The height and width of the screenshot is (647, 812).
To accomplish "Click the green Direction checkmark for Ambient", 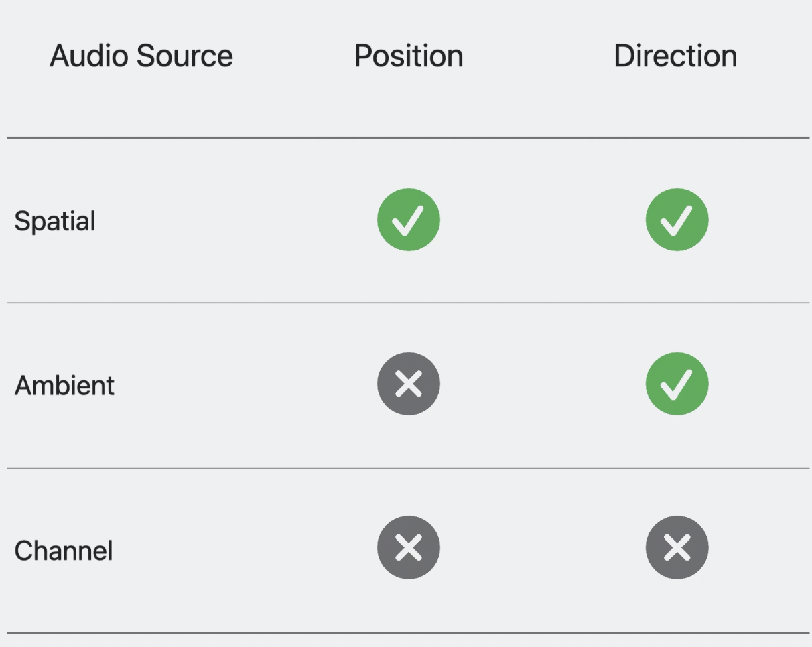I will coord(677,384).
